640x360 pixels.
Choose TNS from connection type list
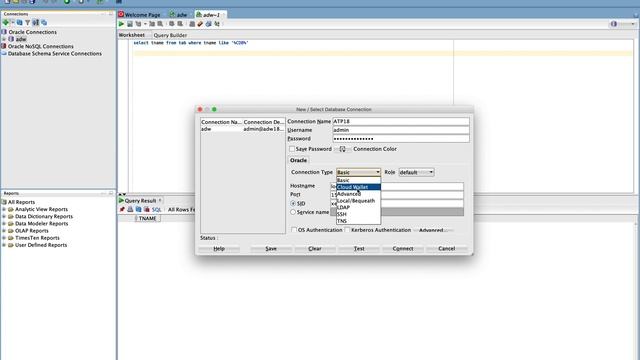tap(358, 221)
